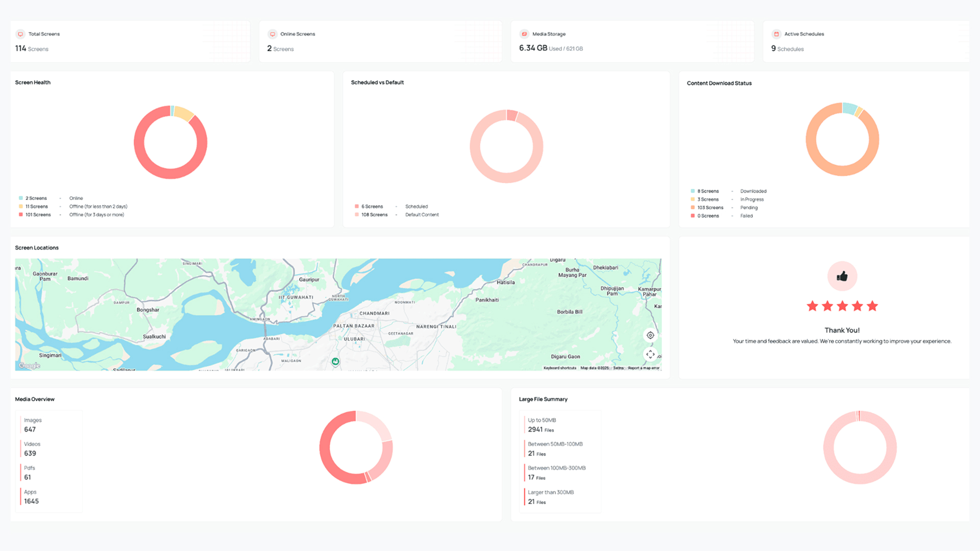Click the red swatch beside 101 Screens
Viewport: 980px width, 551px height.
[20, 214]
